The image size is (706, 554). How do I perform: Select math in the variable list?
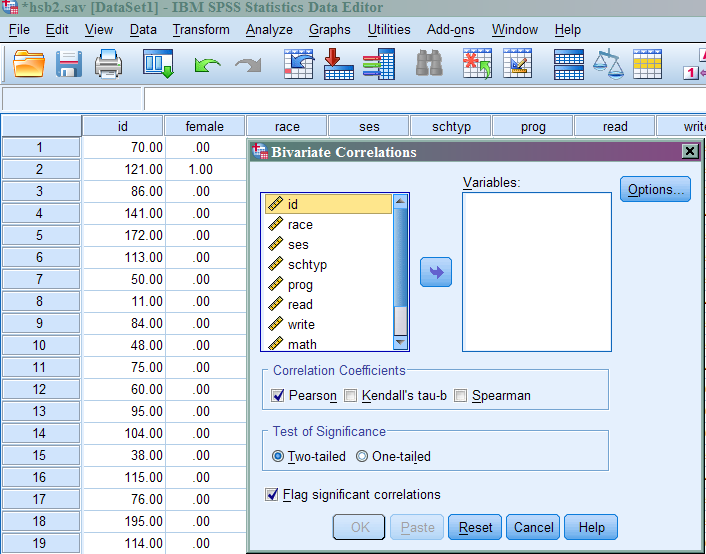(328, 344)
